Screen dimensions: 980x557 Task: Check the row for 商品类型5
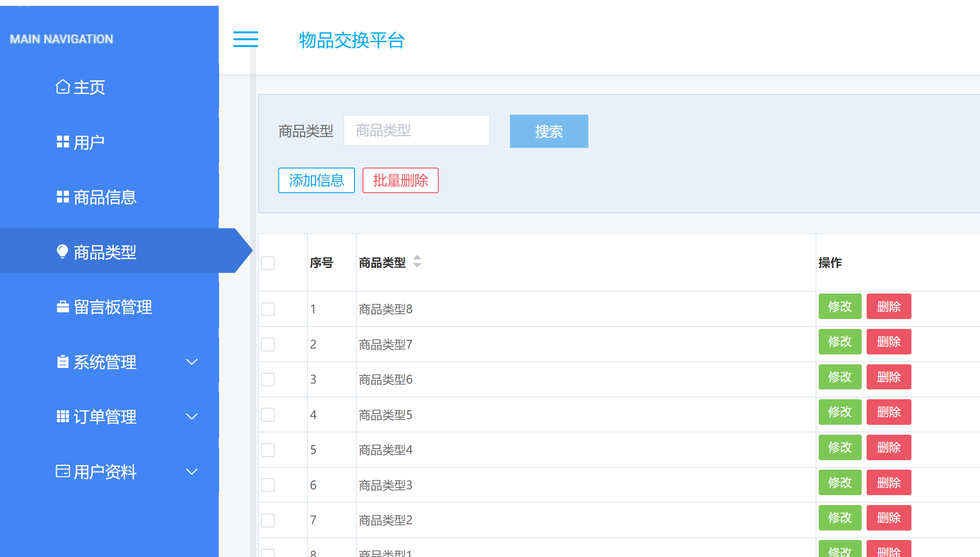[268, 415]
